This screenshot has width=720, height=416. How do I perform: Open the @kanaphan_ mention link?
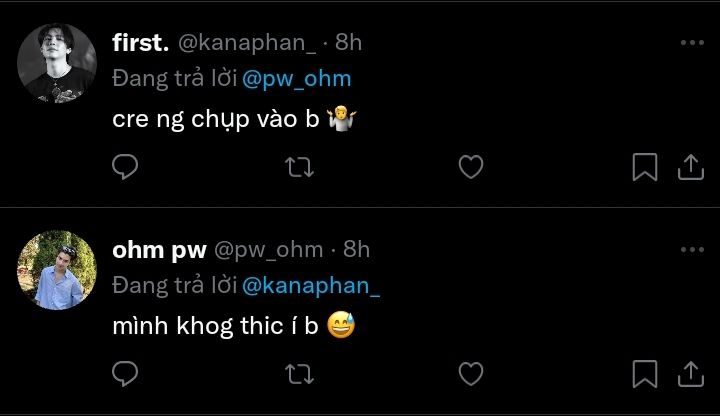311,286
